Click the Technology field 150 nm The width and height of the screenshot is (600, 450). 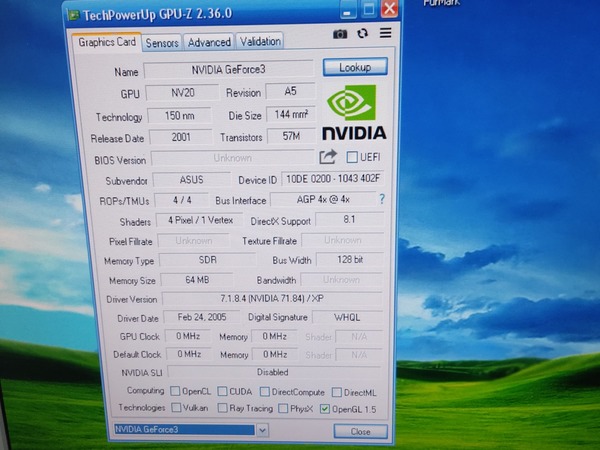(x=179, y=116)
